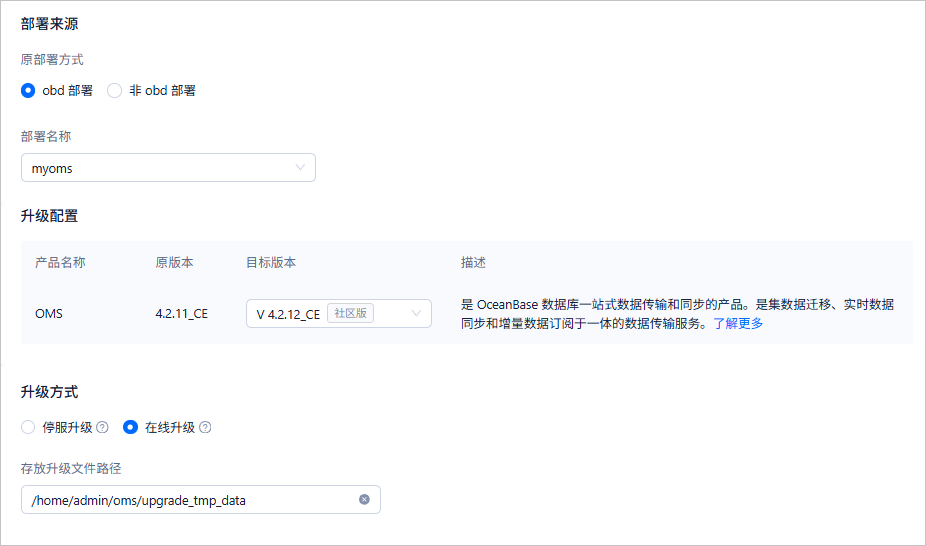
Task: Click the 存放升级文件路径 label
Action: (71, 469)
